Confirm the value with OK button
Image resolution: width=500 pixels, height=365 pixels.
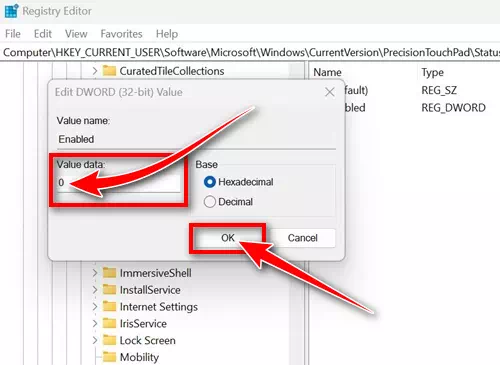tap(228, 238)
